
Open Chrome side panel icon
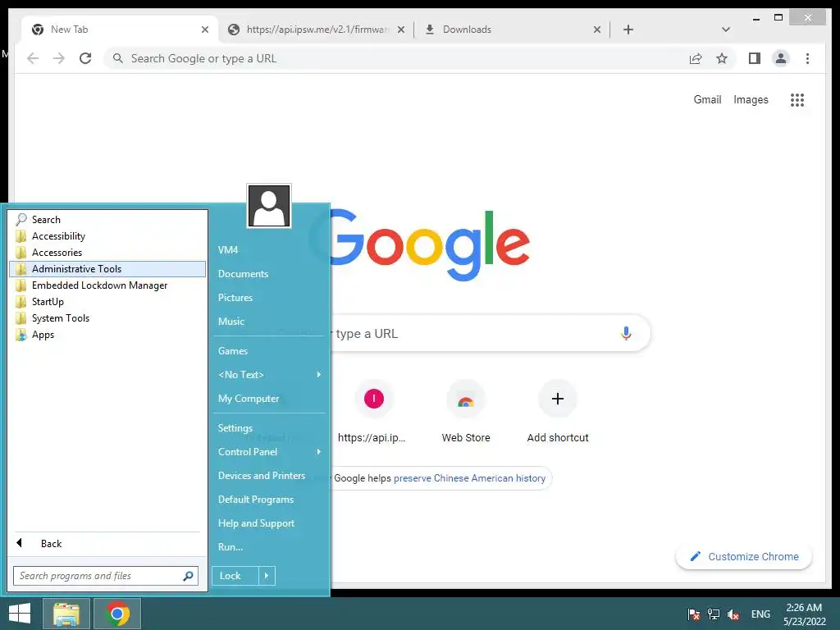pyautogui.click(x=755, y=58)
